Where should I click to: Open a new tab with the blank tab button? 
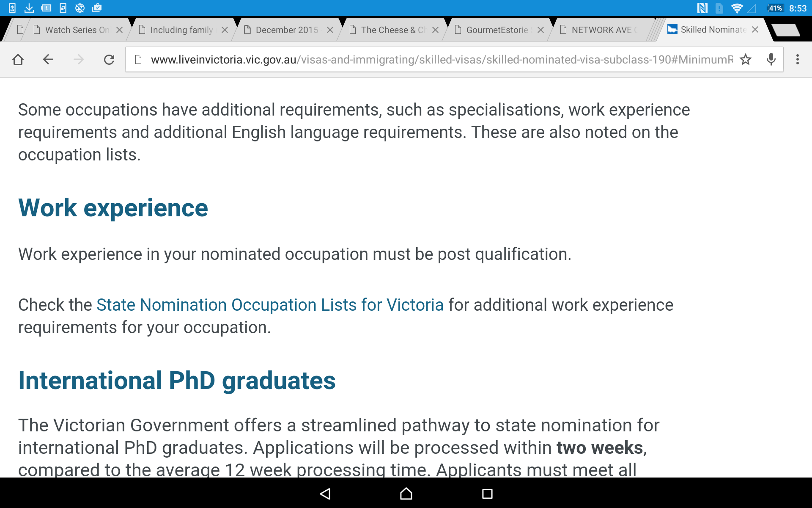pos(785,30)
